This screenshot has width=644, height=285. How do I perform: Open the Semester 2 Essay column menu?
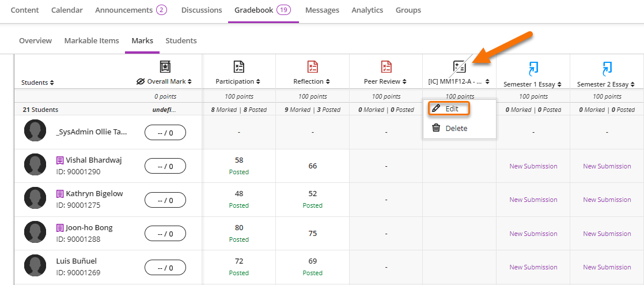point(632,84)
